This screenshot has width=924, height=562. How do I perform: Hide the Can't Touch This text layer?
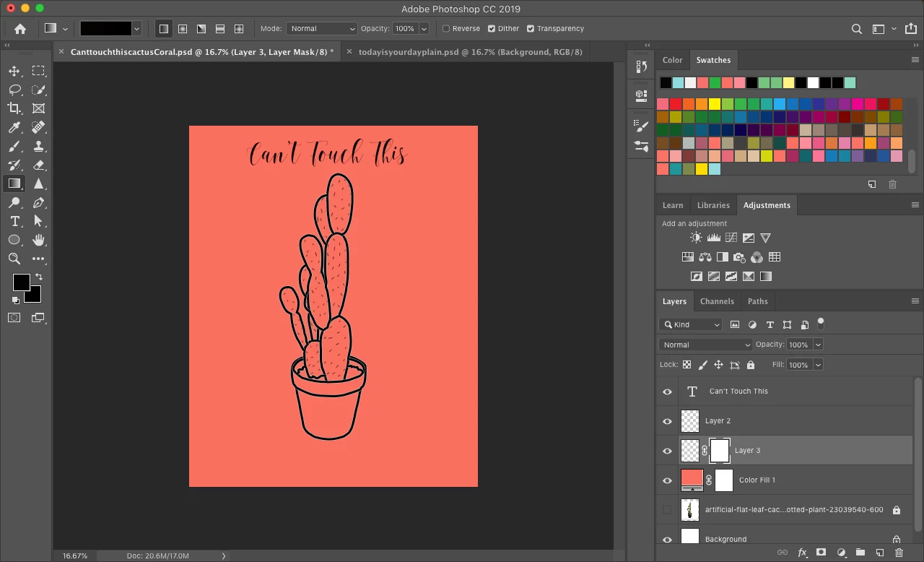tap(667, 392)
